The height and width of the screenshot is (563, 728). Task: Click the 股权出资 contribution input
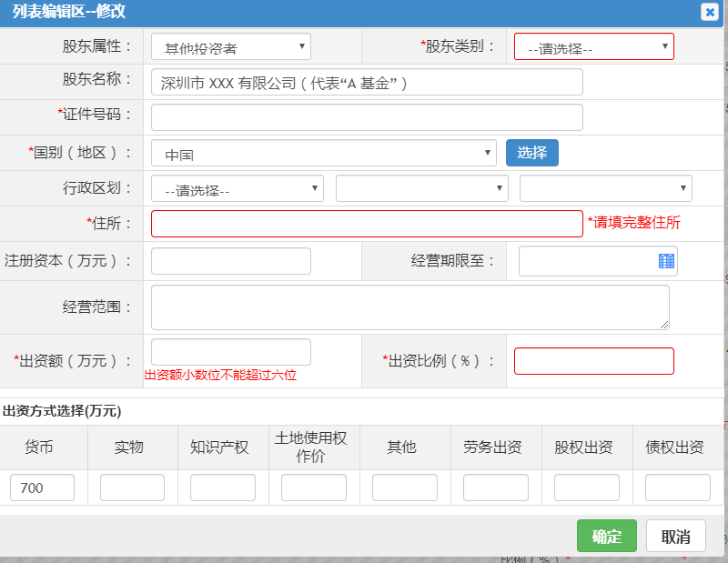click(x=587, y=488)
